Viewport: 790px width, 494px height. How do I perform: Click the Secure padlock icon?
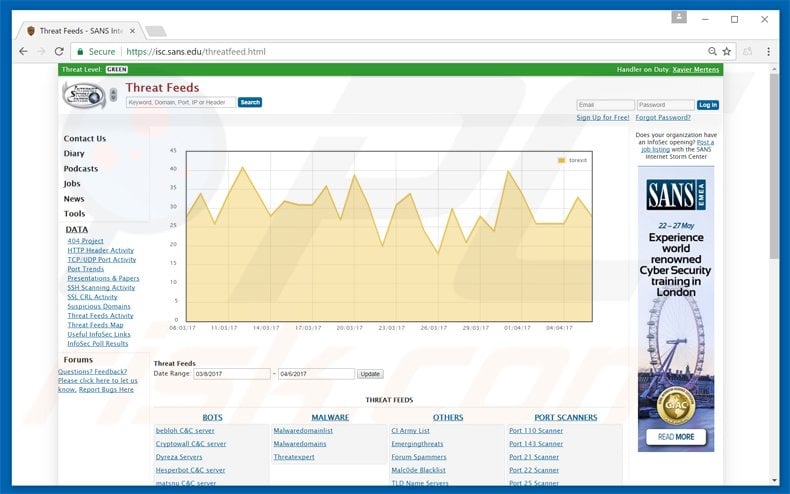(x=80, y=51)
